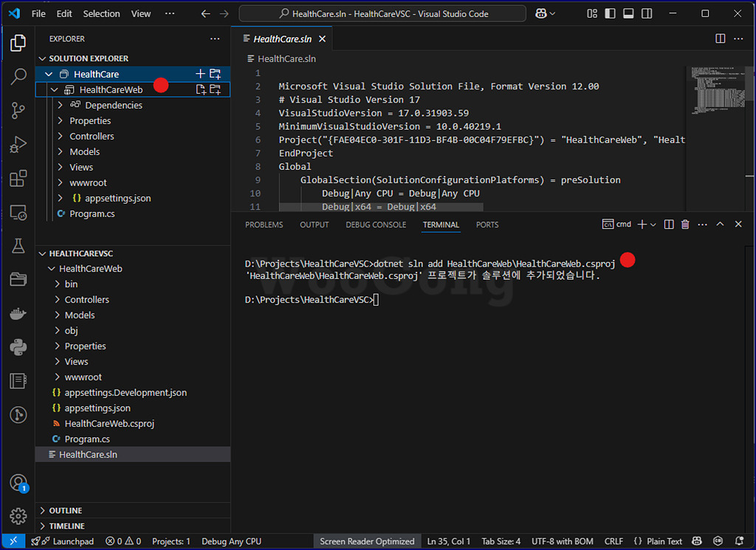This screenshot has height=550, width=756.
Task: Collapse the HealthCare solution node
Action: pos(49,74)
